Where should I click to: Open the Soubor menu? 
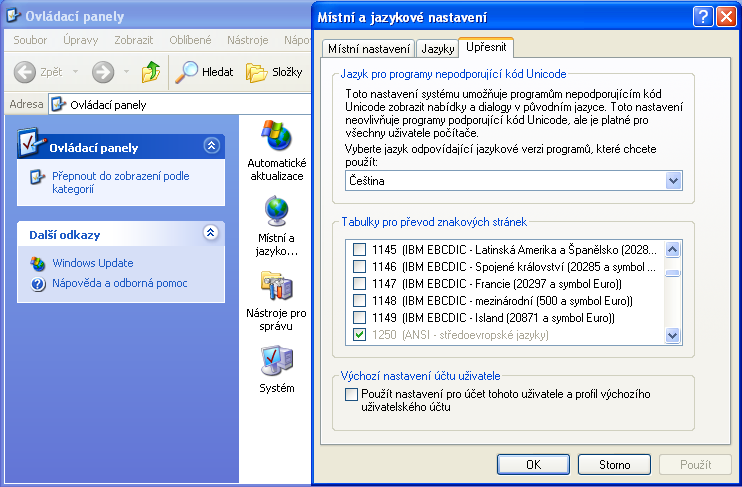(x=30, y=40)
